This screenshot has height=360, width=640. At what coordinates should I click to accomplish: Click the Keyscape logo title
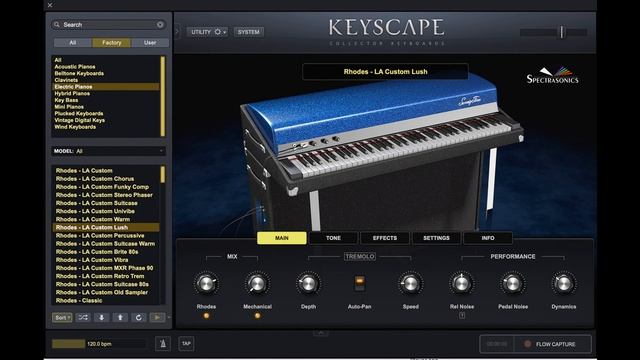point(387,28)
